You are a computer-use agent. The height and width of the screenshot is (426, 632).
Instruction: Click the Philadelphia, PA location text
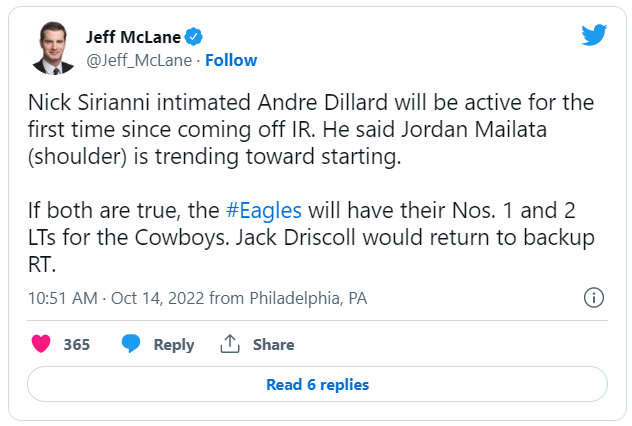tap(297, 298)
